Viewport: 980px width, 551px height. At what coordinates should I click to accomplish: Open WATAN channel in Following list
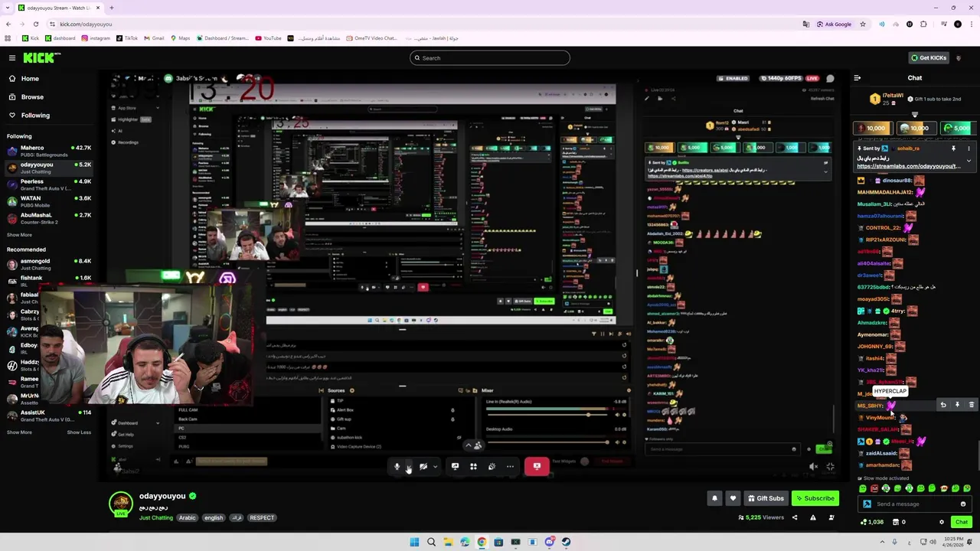[x=49, y=201]
